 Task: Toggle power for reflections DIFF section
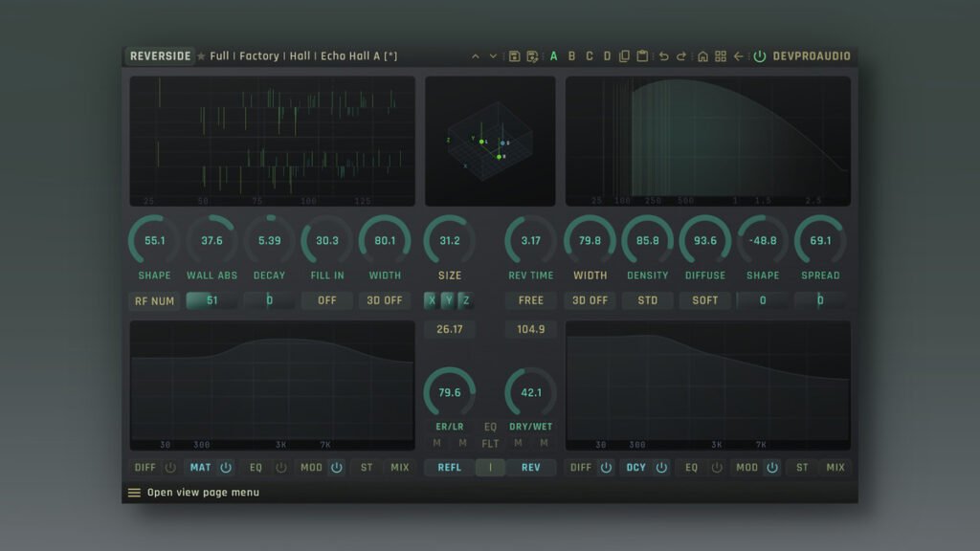170,467
